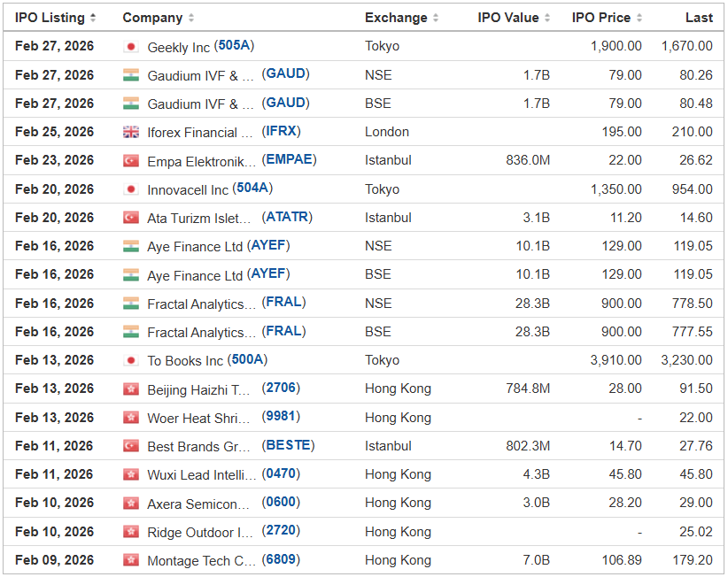Click Japan flag beside To Books Inc
The height and width of the screenshot is (577, 728).
click(131, 360)
